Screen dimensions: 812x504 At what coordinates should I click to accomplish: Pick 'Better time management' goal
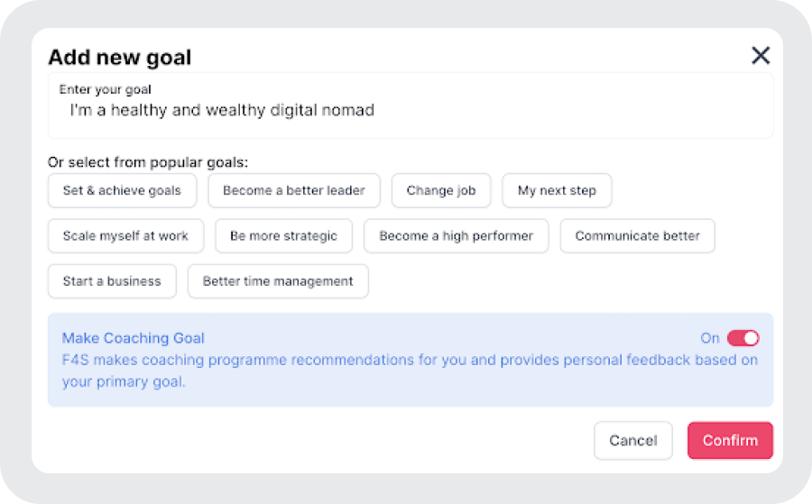(x=278, y=280)
